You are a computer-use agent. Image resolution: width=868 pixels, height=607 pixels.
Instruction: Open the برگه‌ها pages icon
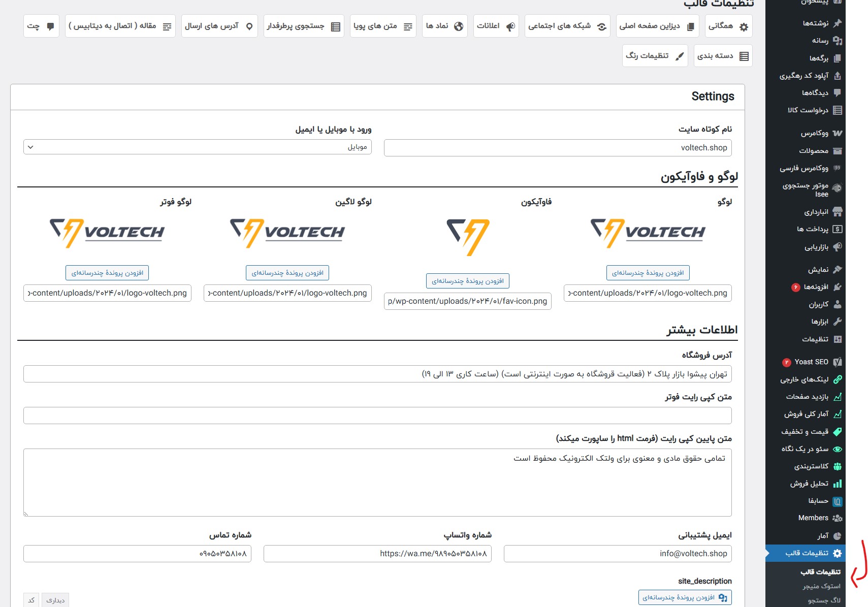coord(838,58)
